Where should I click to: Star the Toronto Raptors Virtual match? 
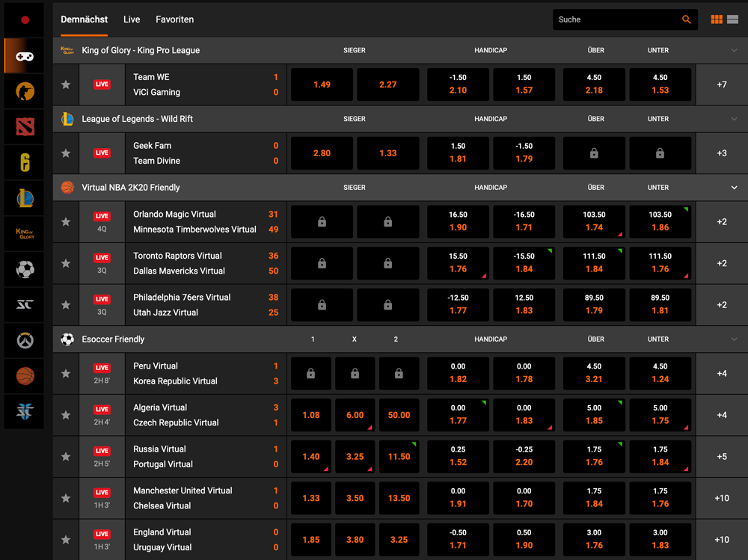[x=66, y=263]
